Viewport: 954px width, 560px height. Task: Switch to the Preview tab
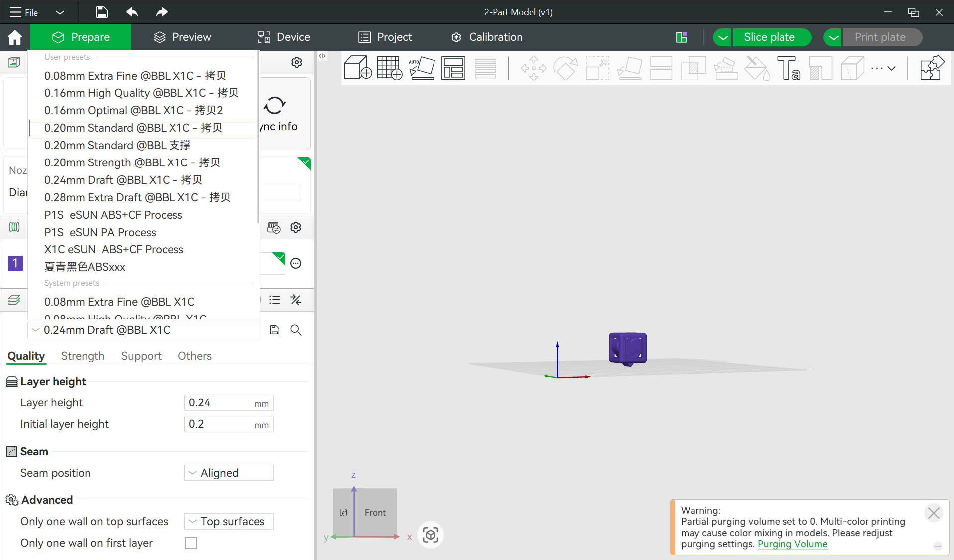click(182, 37)
